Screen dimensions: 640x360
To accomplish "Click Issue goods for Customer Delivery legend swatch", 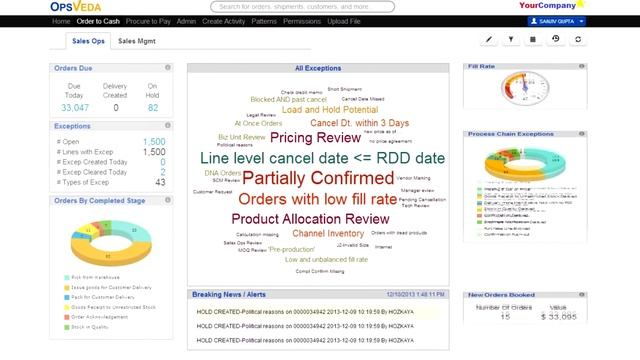I will tap(67, 288).
